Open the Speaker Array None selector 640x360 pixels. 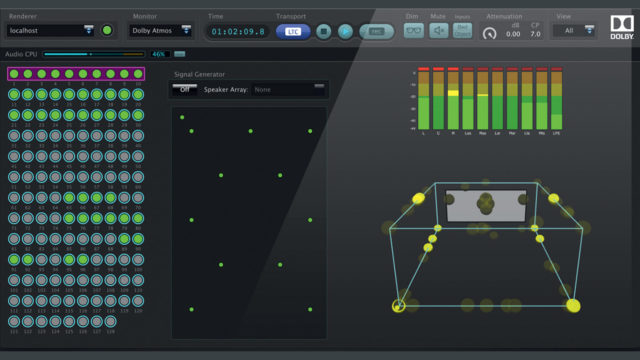[288, 89]
